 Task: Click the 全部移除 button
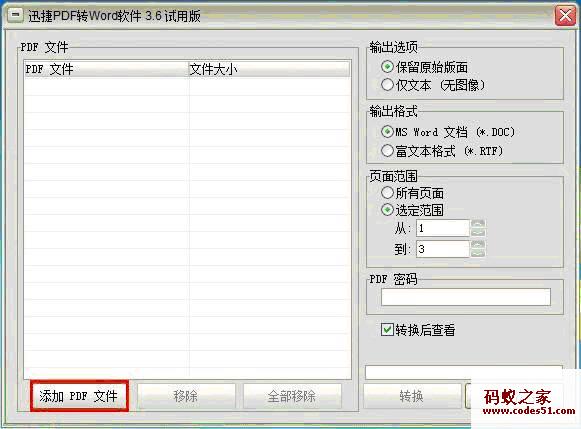(x=292, y=396)
